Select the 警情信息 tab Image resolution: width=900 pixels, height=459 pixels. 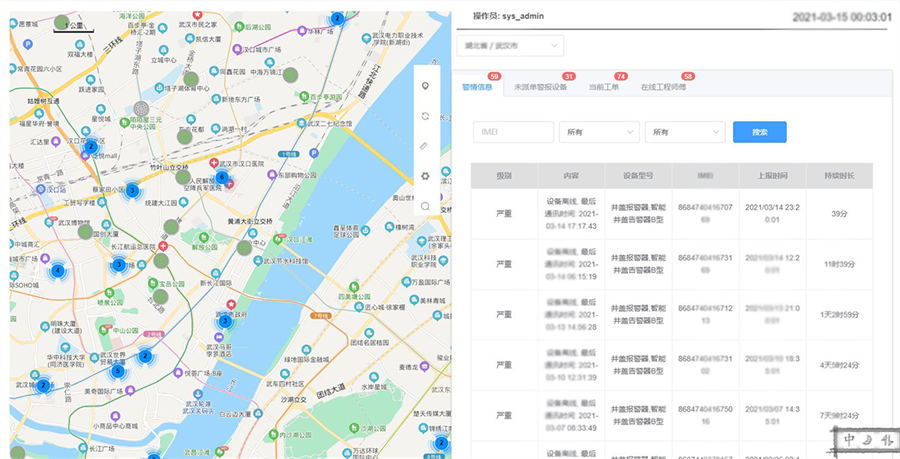pyautogui.click(x=477, y=87)
